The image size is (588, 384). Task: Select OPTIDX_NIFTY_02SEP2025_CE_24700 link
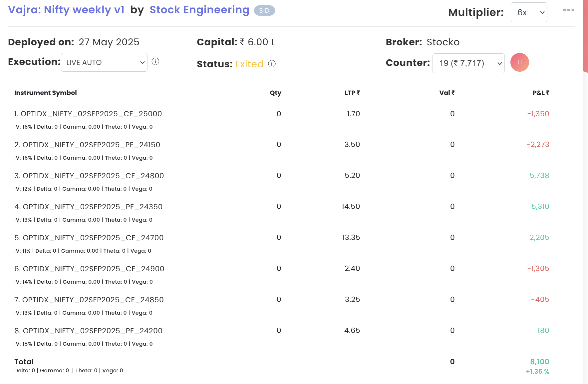coord(89,238)
